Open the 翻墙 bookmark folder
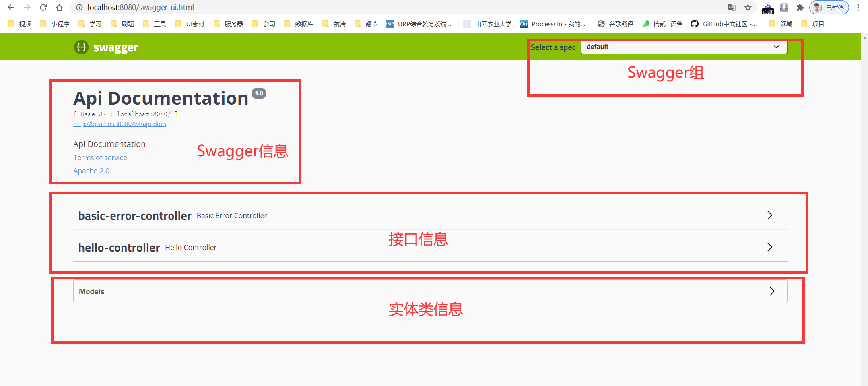868x386 pixels. [x=366, y=24]
